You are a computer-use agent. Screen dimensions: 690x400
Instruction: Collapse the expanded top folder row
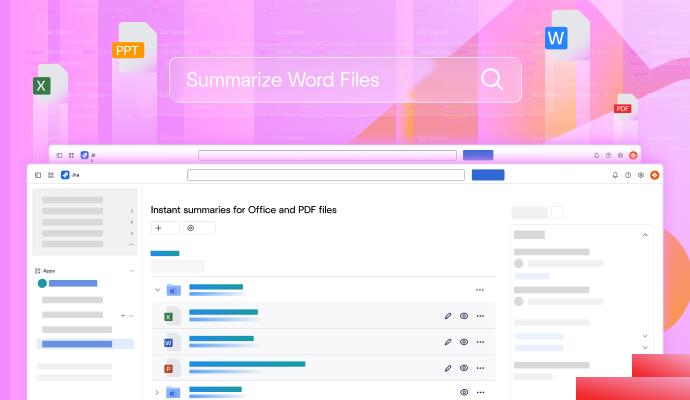pyautogui.click(x=157, y=290)
